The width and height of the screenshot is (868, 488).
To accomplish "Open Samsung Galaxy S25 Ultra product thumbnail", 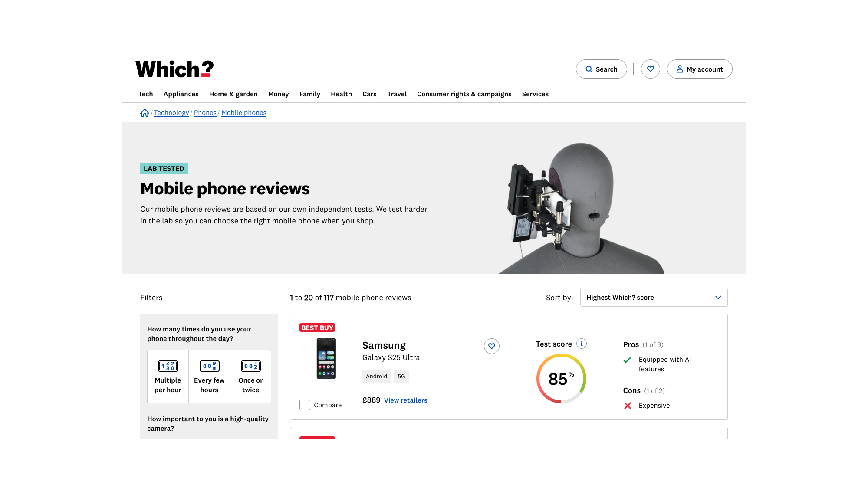I will click(326, 359).
